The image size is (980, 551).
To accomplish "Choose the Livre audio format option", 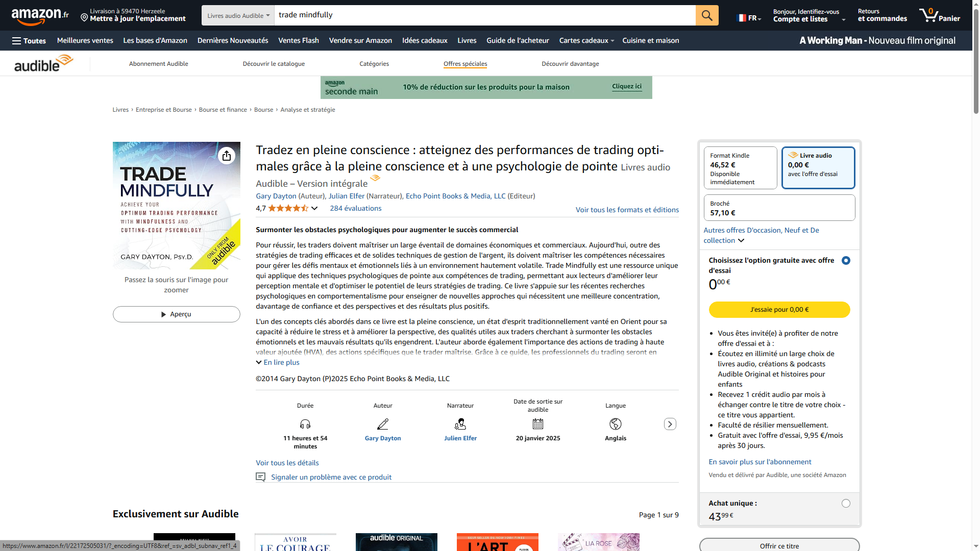I will 818,167.
